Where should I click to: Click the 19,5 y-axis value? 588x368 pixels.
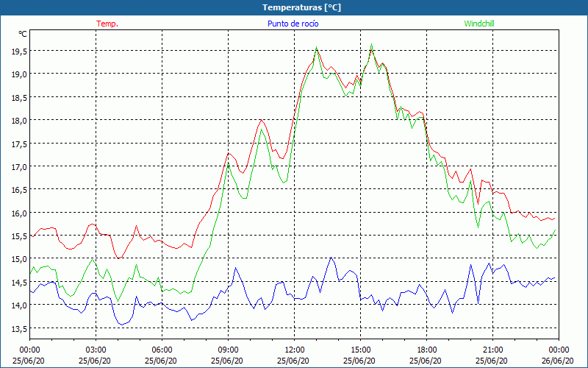click(19, 52)
